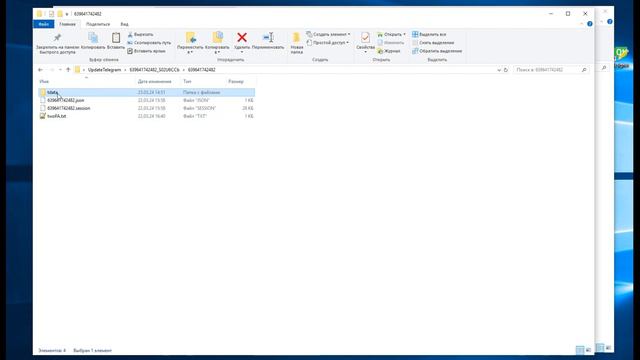Click the Файл "JSON" type cell
The image size is (640, 360).
point(196,100)
